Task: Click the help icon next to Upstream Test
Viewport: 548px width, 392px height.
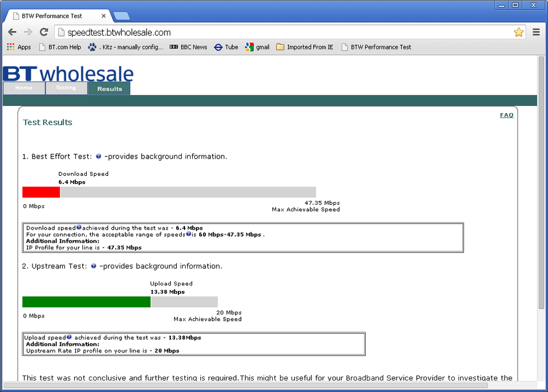Action: (x=93, y=266)
